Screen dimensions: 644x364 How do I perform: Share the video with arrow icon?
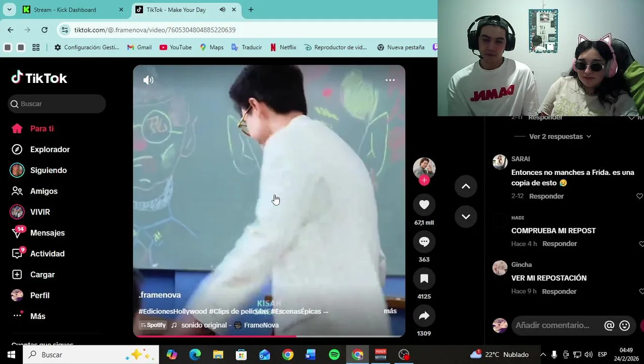tap(424, 316)
